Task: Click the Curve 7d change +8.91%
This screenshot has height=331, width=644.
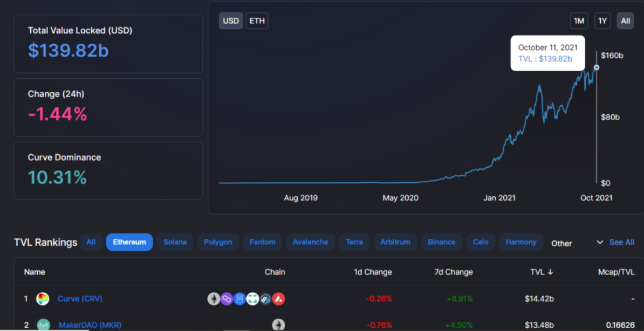Action: tap(459, 299)
